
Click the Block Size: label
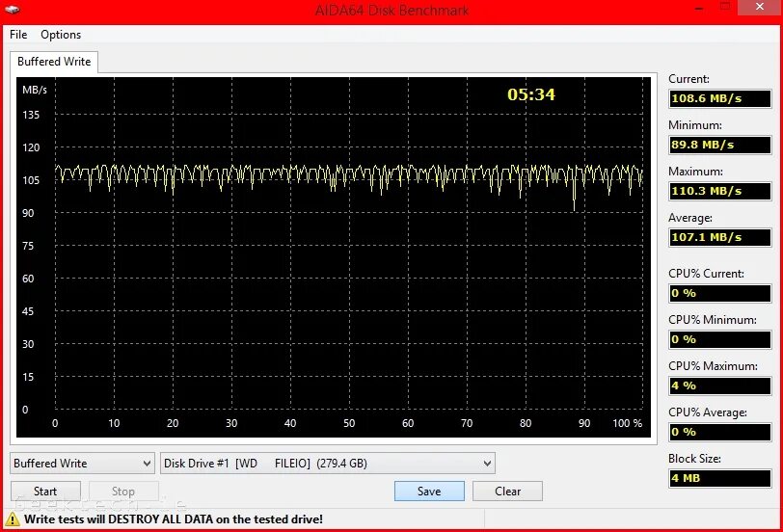point(694,459)
